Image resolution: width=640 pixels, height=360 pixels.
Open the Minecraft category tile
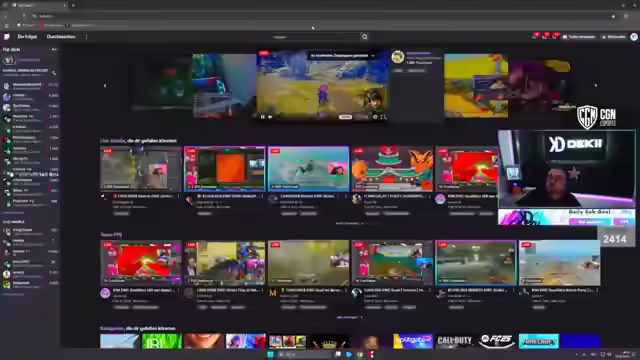point(538,341)
